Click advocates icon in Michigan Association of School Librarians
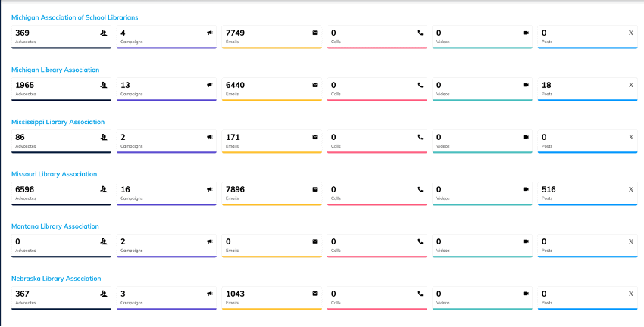The image size is (644, 327). (x=104, y=33)
